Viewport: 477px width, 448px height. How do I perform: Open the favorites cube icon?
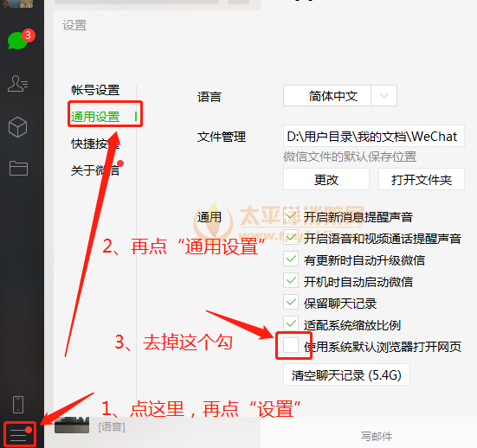(x=17, y=127)
